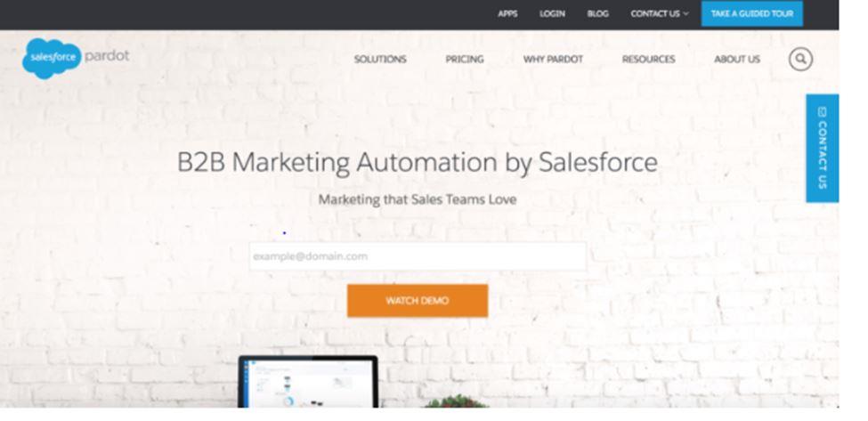Visit the BLOG link
This screenshot has height=421, width=868.
pos(598,14)
